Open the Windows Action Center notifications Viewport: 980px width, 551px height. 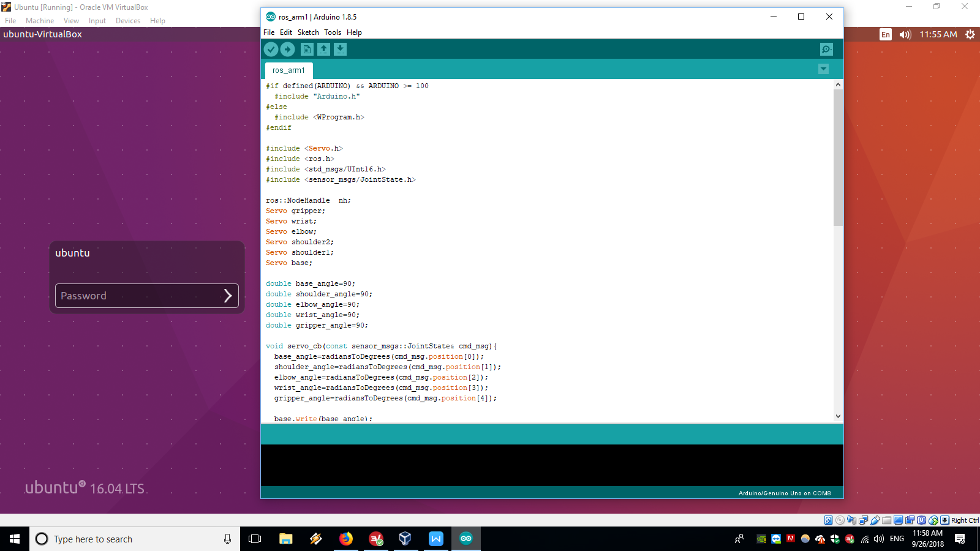point(960,539)
